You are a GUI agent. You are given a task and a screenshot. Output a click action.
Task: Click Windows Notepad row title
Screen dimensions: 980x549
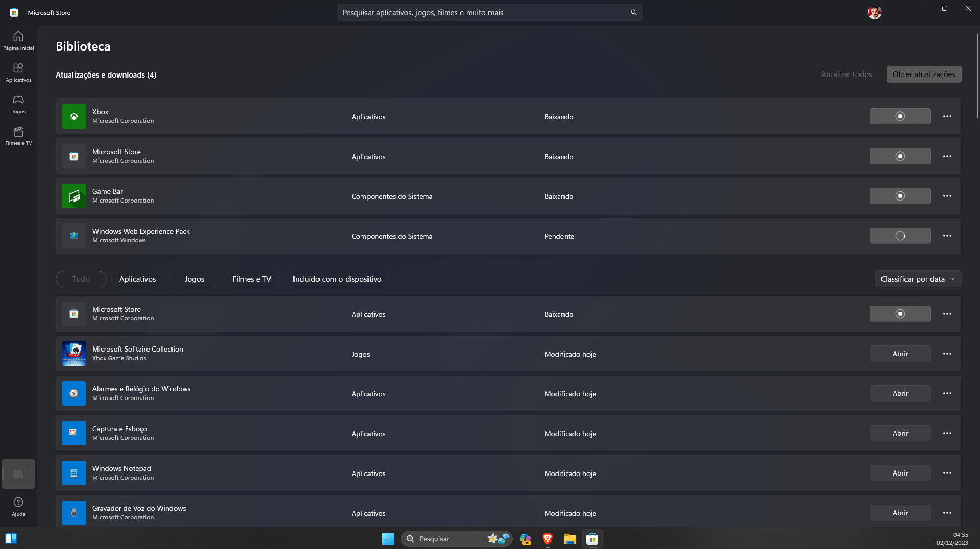[x=121, y=468]
